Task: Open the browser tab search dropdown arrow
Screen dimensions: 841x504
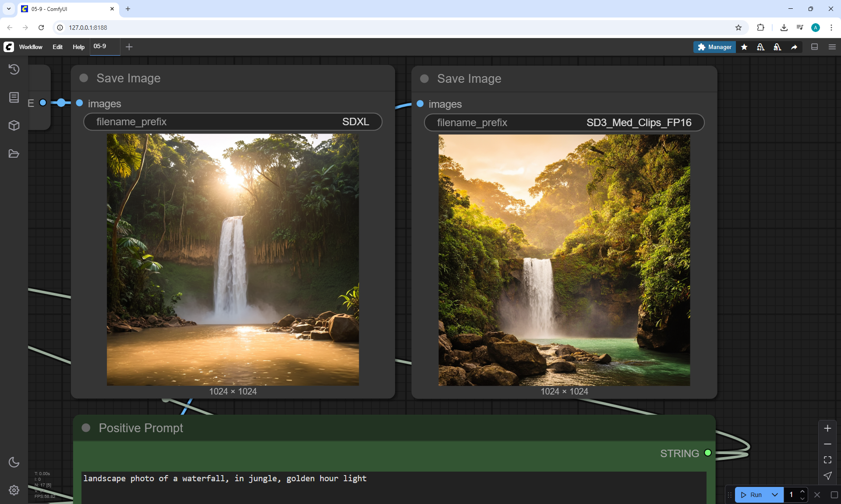Action: tap(9, 9)
